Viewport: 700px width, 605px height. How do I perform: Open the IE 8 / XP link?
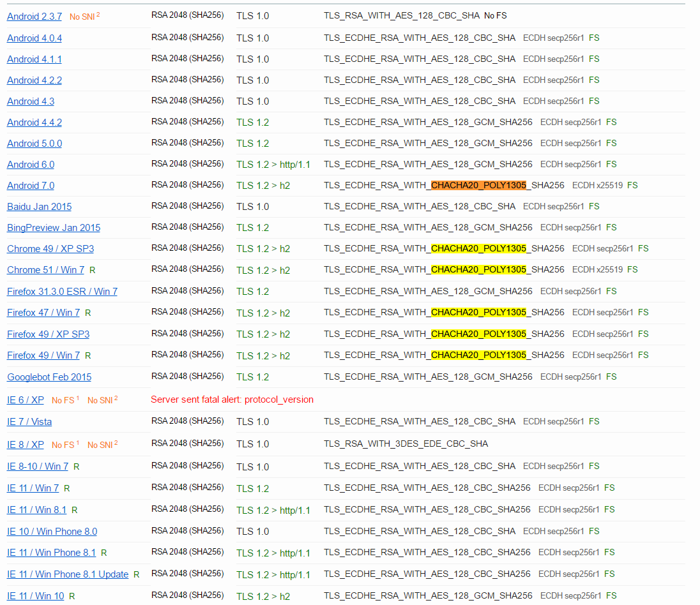point(26,445)
